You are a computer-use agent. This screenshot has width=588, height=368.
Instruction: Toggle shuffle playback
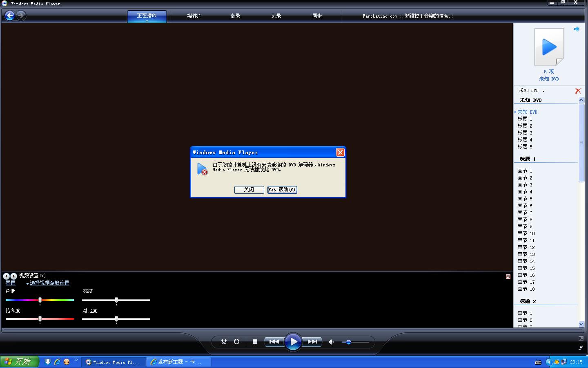[x=224, y=342]
